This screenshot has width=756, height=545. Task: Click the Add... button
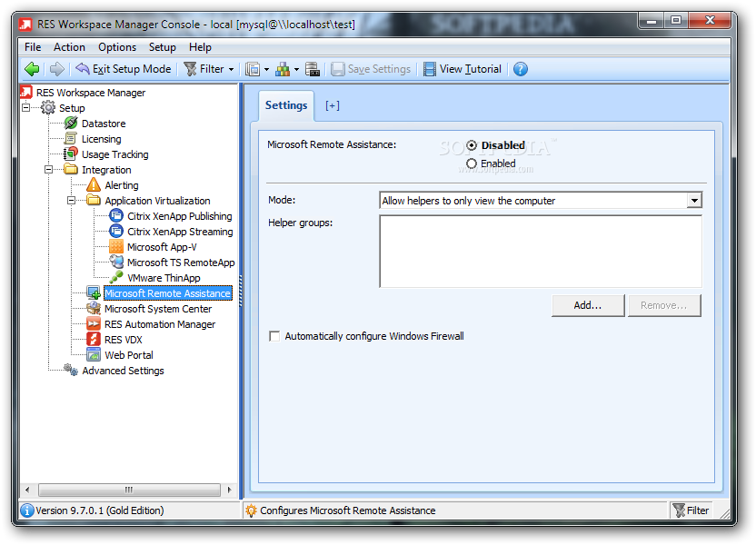pyautogui.click(x=588, y=305)
